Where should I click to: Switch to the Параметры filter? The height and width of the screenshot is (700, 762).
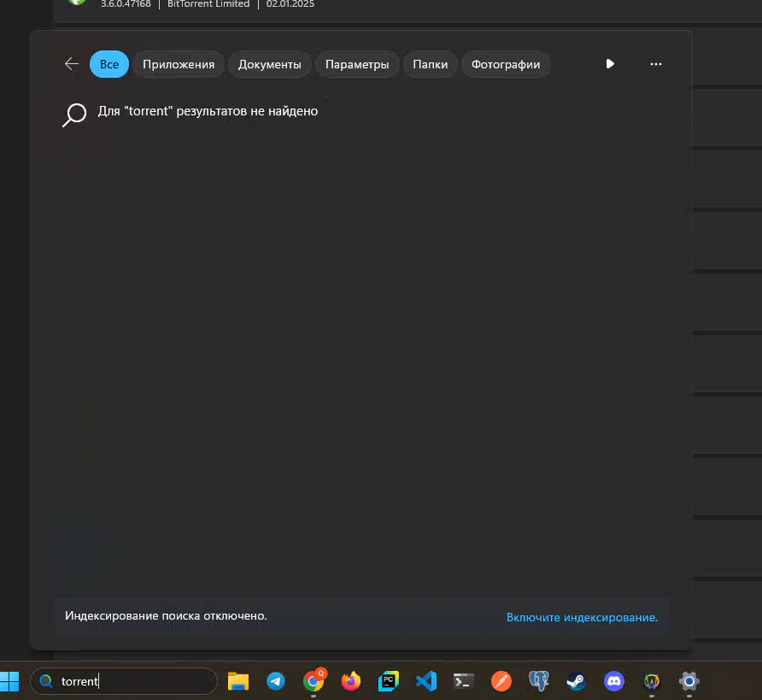tap(357, 64)
